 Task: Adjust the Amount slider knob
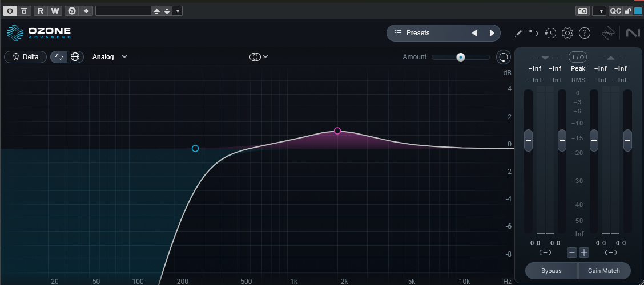[x=461, y=57]
